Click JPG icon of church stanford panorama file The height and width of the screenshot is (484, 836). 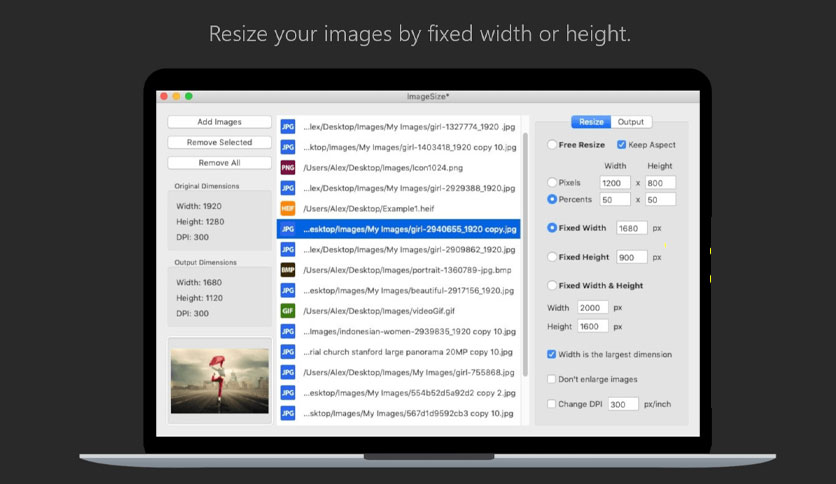tap(288, 352)
